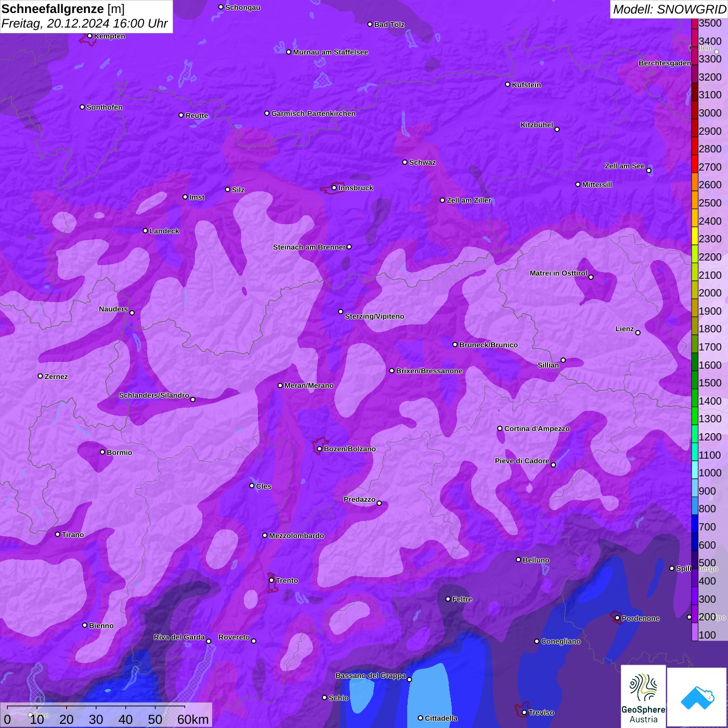
Task: Click the 'Berchtesgaden' label
Action: (665, 63)
